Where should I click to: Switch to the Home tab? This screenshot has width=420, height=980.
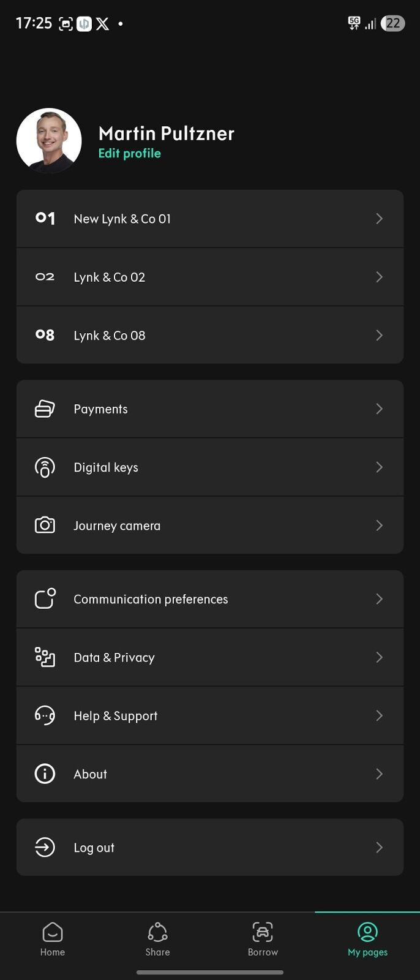tap(53, 940)
